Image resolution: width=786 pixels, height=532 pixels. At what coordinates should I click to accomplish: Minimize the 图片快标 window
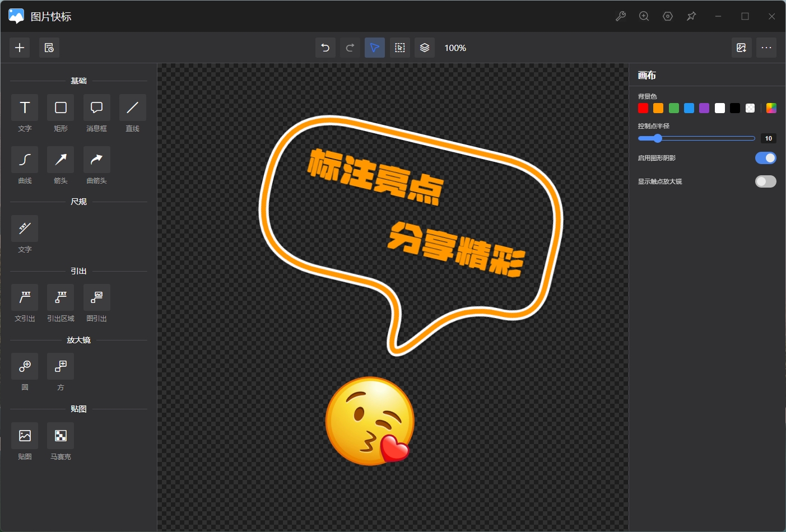[x=718, y=16]
